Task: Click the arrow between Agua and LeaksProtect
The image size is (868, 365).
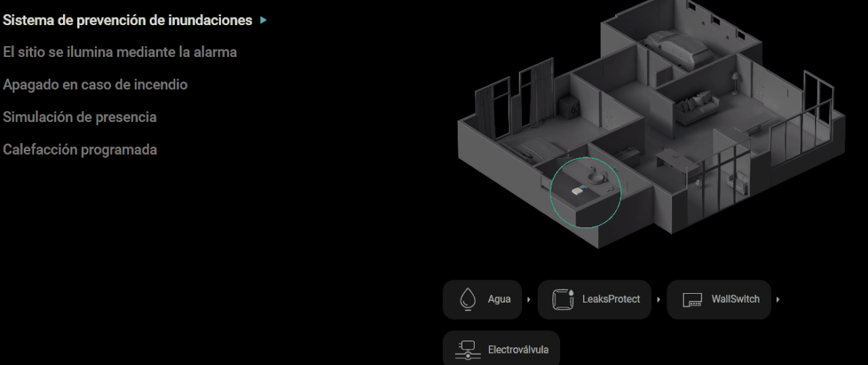Action: click(529, 299)
